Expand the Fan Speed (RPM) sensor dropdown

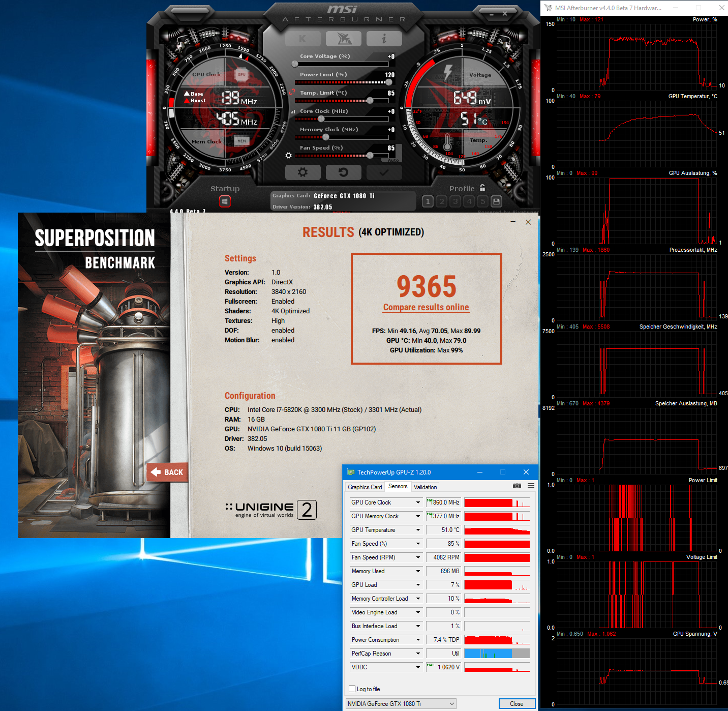(x=418, y=557)
